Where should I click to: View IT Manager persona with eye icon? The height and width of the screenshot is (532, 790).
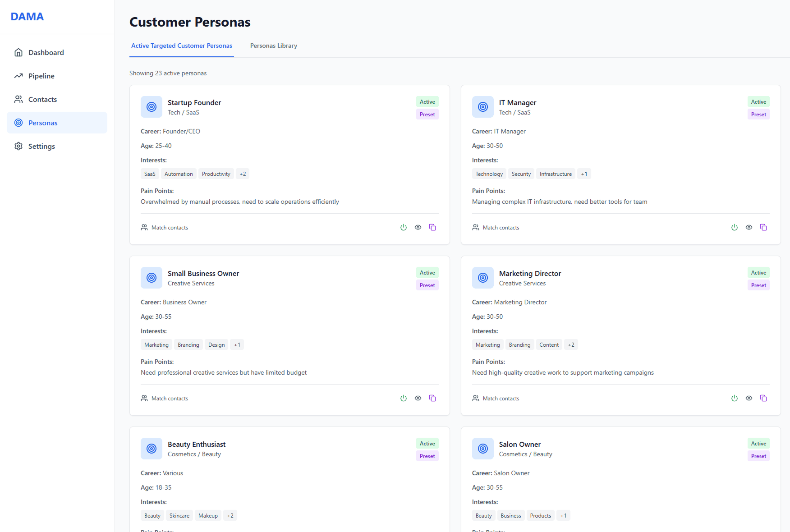[749, 227]
